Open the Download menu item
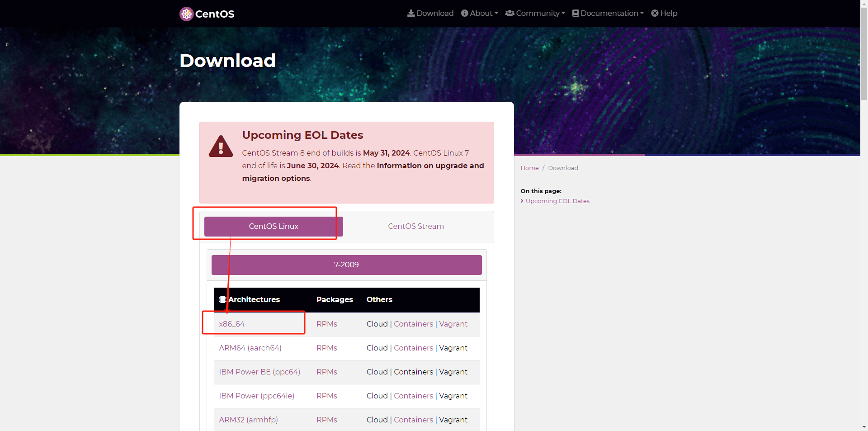 tap(430, 14)
